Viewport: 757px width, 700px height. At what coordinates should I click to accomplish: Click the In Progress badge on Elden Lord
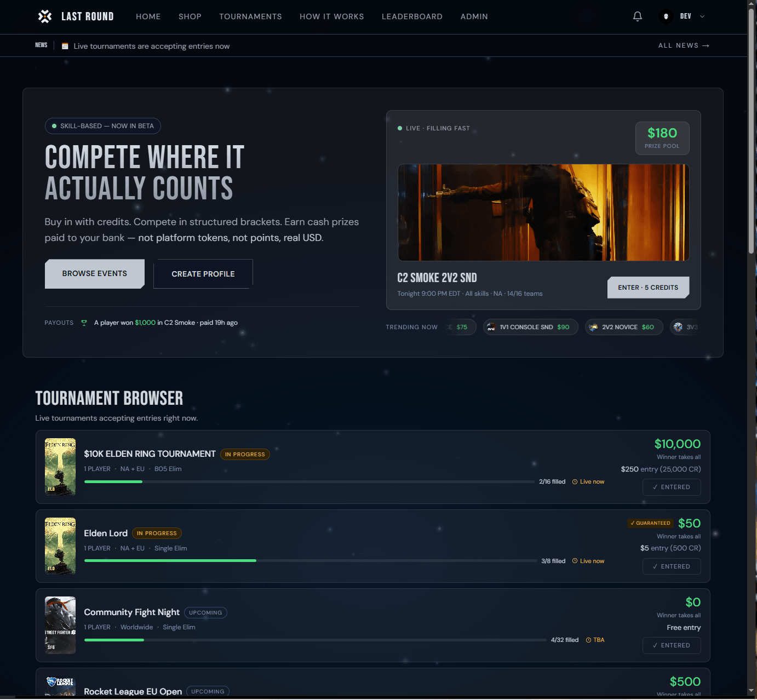tap(157, 533)
